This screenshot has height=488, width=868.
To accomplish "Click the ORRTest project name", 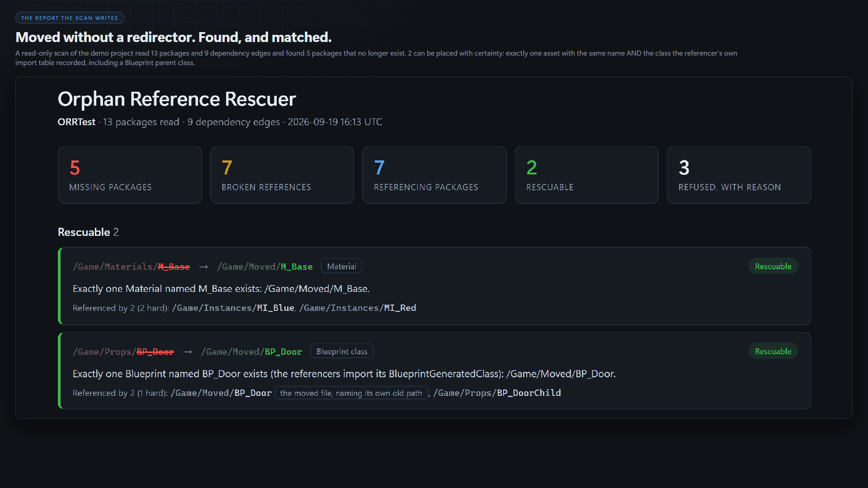I will click(x=76, y=122).
